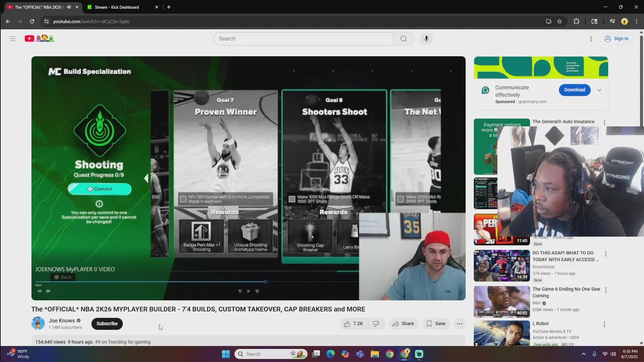The width and height of the screenshot is (644, 362).
Task: Bookmark this tab with the star icon
Action: (559, 22)
